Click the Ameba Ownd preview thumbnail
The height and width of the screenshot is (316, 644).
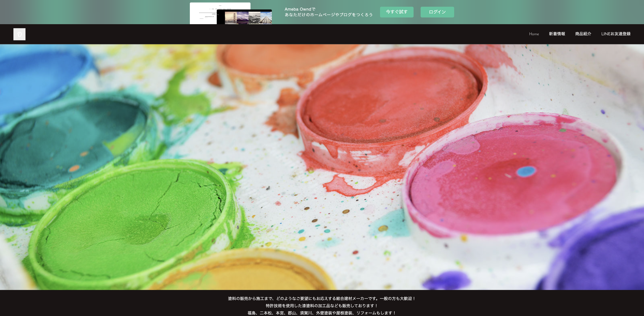pos(231,13)
